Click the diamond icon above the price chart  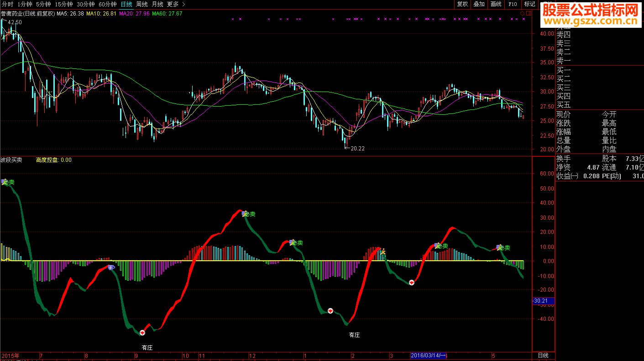[x=523, y=14]
